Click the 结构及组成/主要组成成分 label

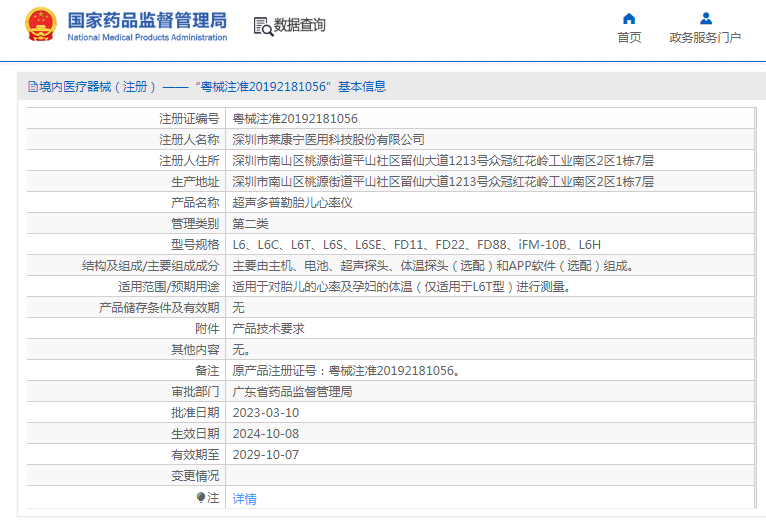click(150, 266)
